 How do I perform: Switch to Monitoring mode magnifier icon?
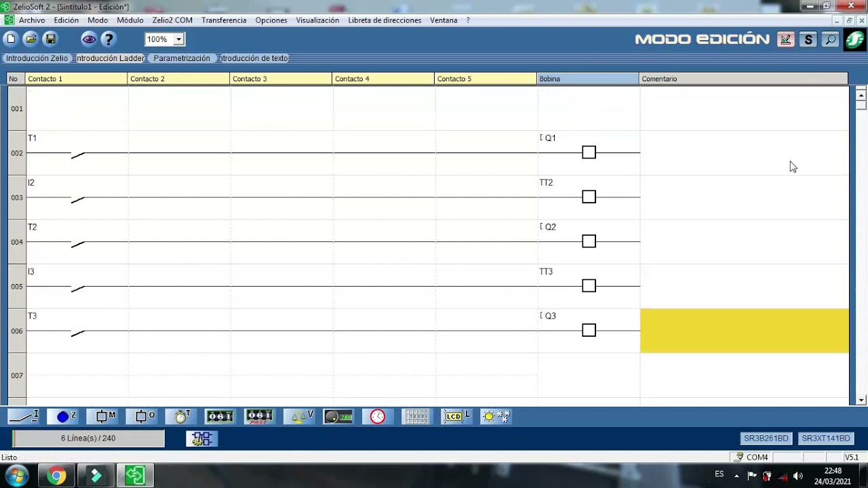[x=830, y=40]
